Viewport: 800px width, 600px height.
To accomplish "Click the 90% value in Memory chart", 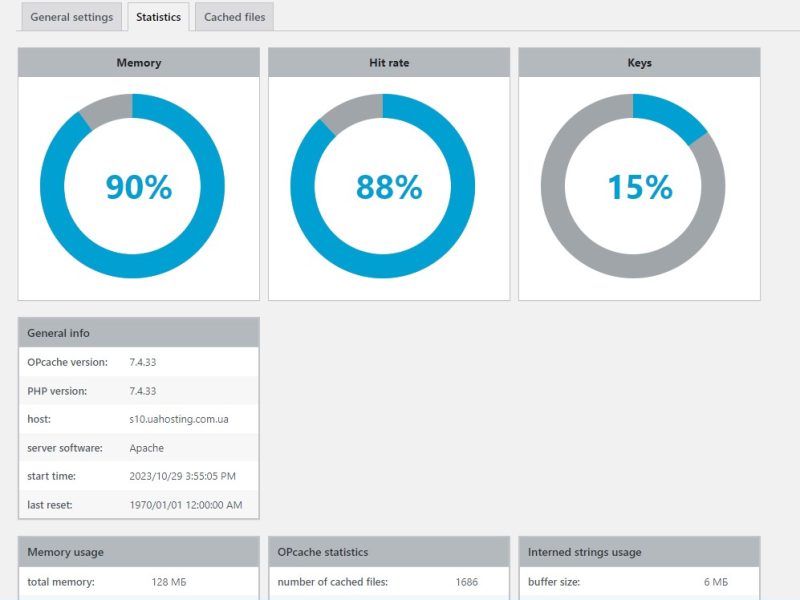I will (x=138, y=187).
